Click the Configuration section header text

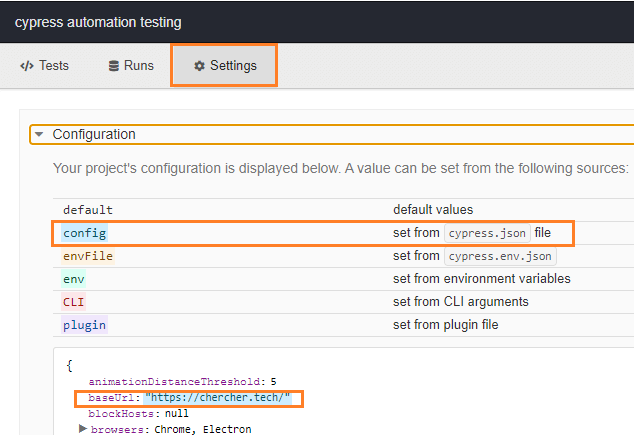[94, 134]
